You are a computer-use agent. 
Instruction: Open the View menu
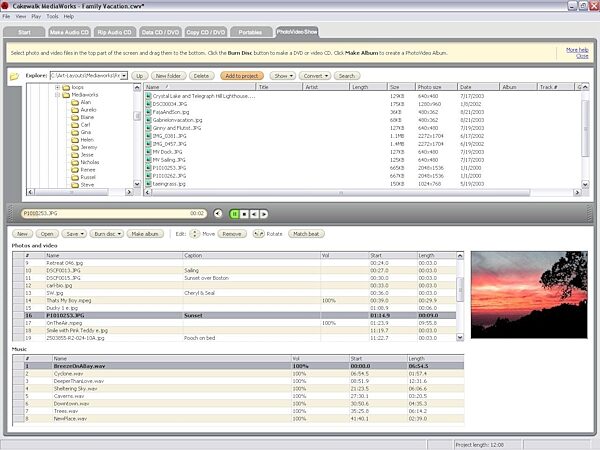[x=21, y=16]
